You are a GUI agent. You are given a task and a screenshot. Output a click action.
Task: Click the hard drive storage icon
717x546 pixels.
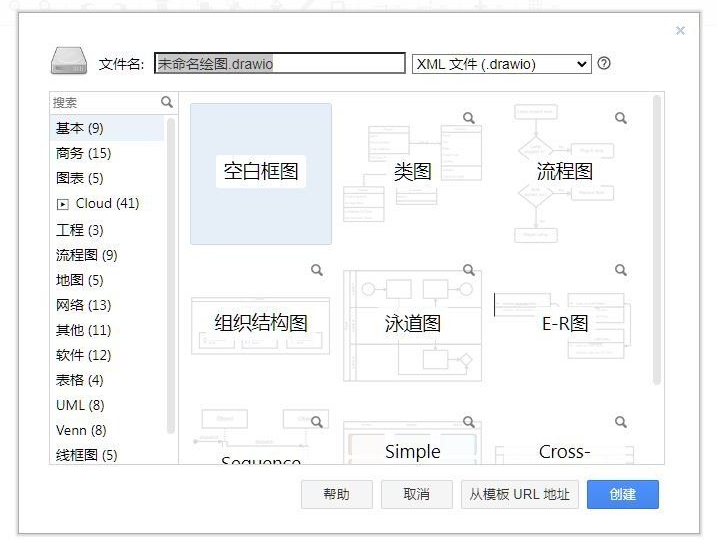tap(69, 61)
